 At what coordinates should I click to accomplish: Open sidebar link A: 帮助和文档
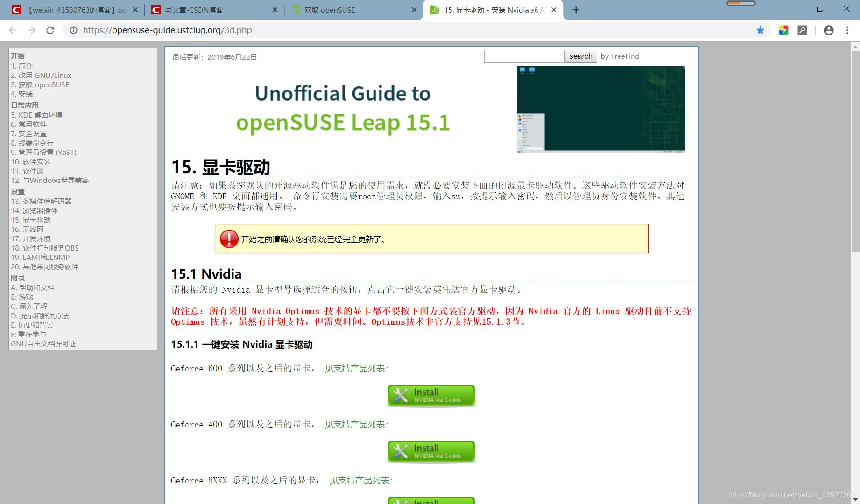(33, 288)
